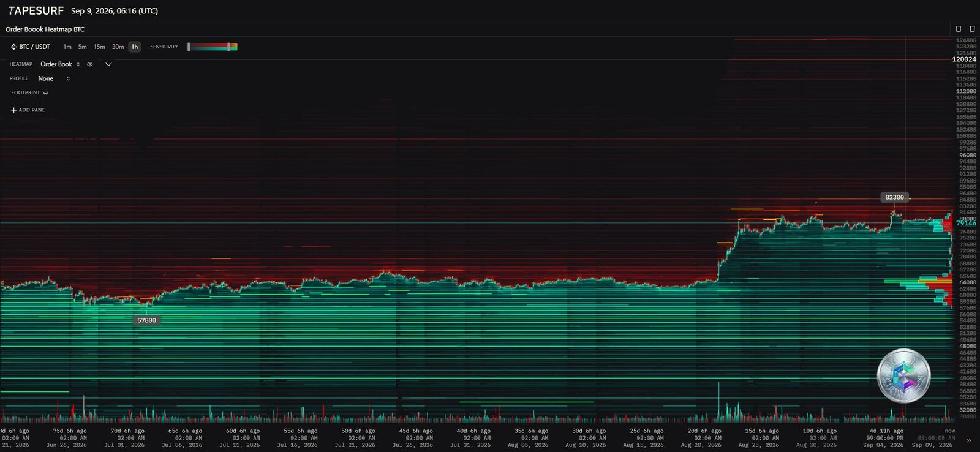Click the PROFILE label
The width and height of the screenshot is (980, 452).
19,78
